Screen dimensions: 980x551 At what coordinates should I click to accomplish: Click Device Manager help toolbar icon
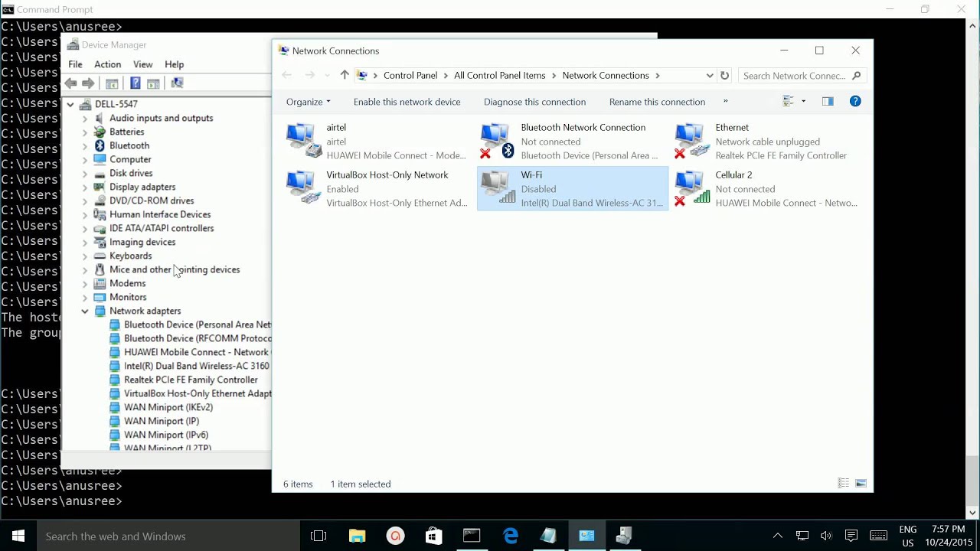coord(135,83)
